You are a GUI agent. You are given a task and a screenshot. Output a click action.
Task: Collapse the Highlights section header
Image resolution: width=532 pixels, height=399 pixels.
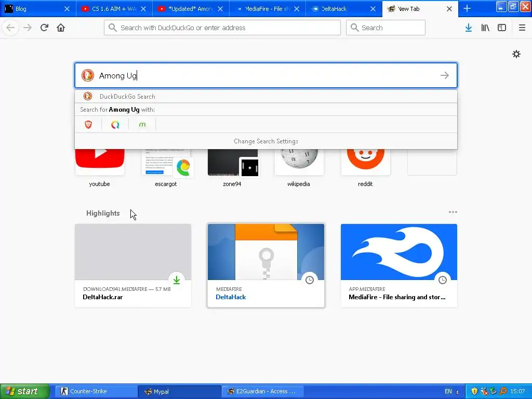coord(103,213)
